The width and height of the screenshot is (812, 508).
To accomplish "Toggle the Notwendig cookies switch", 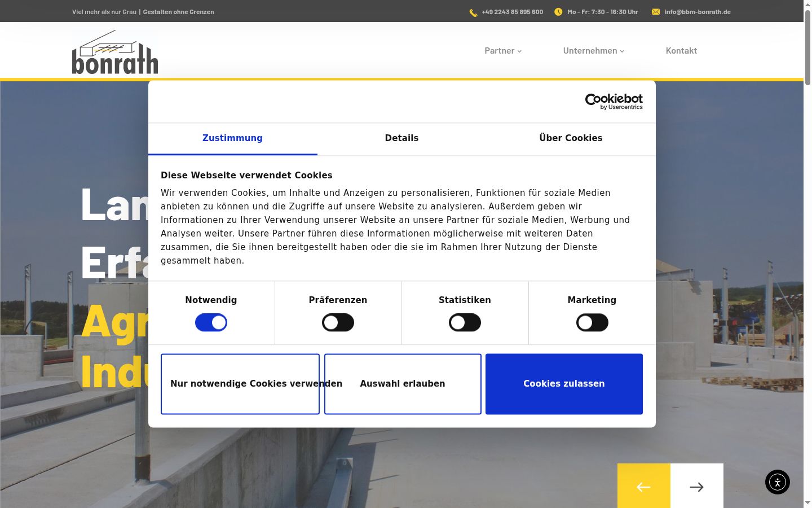I will (211, 323).
